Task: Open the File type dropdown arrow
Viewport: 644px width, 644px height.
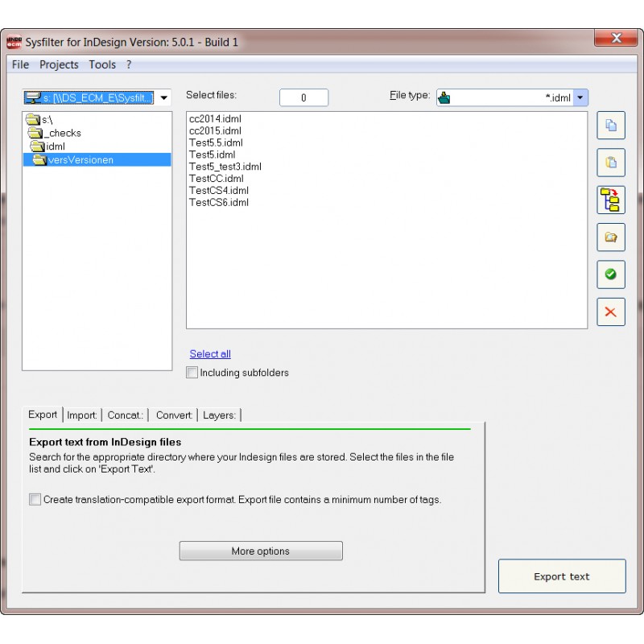Action: [580, 97]
